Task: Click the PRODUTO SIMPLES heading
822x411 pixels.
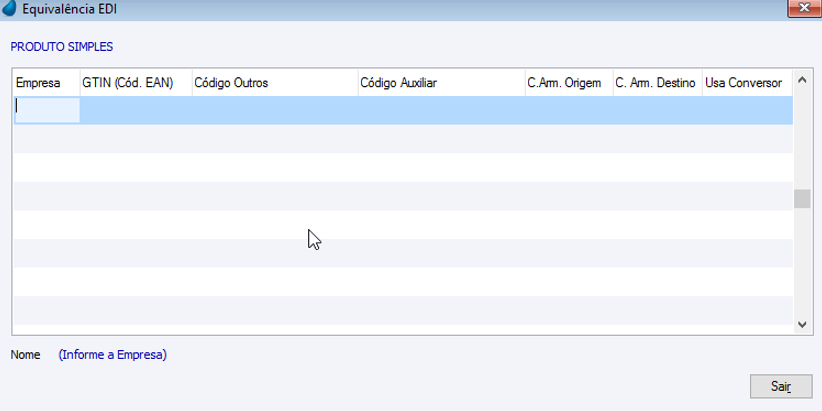Action: (62, 46)
